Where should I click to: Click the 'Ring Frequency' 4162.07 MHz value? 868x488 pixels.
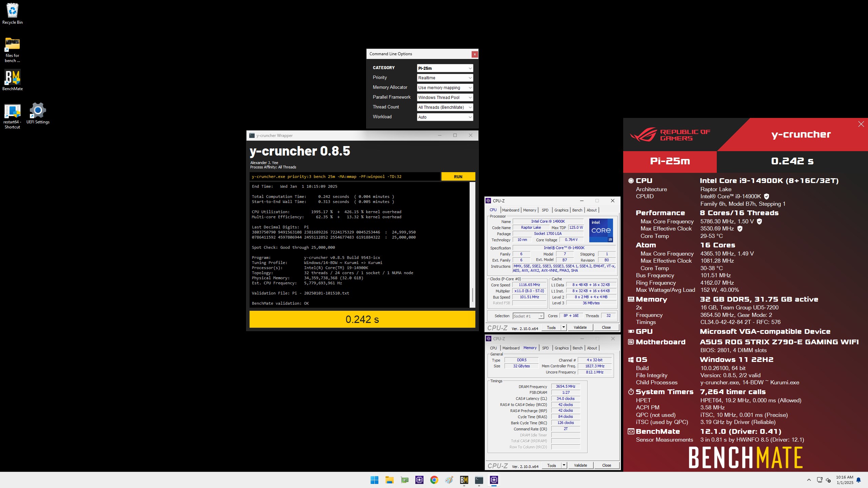[717, 283]
